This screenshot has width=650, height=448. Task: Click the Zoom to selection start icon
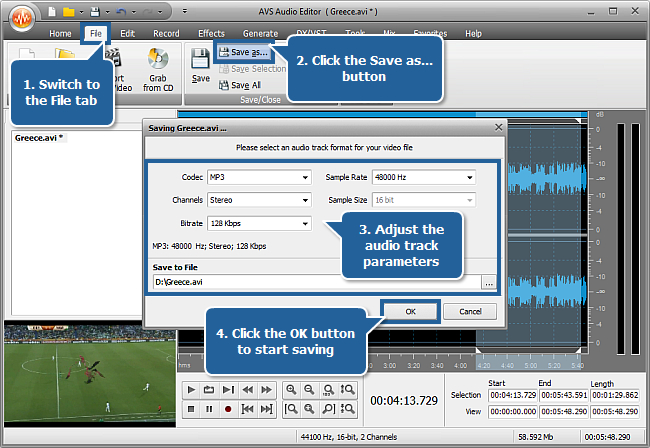tap(291, 409)
